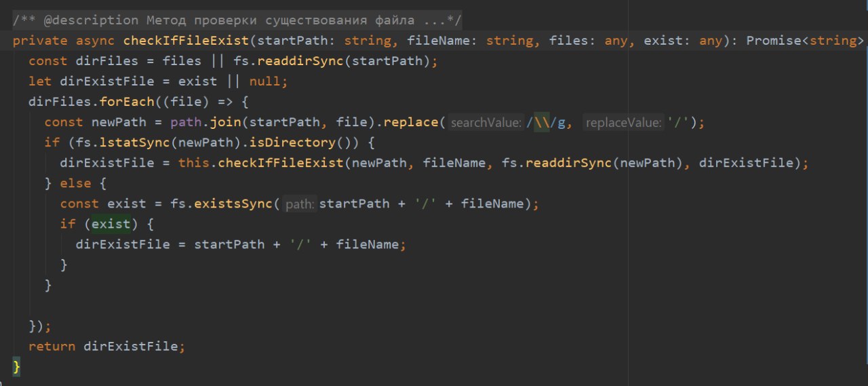Click the "replaceValue:" inlay hint
The image size is (868, 386).
pyautogui.click(x=623, y=123)
